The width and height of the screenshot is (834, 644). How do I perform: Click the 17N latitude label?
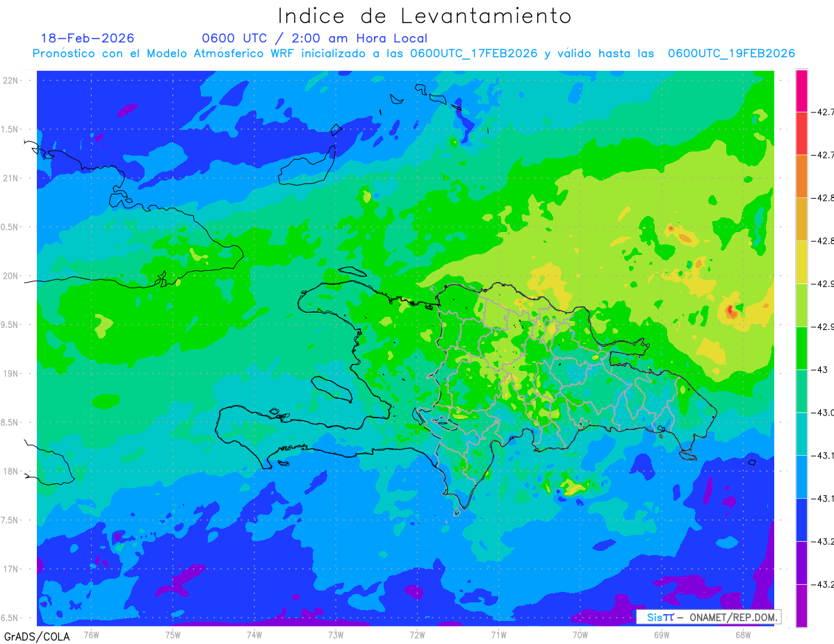click(x=10, y=569)
